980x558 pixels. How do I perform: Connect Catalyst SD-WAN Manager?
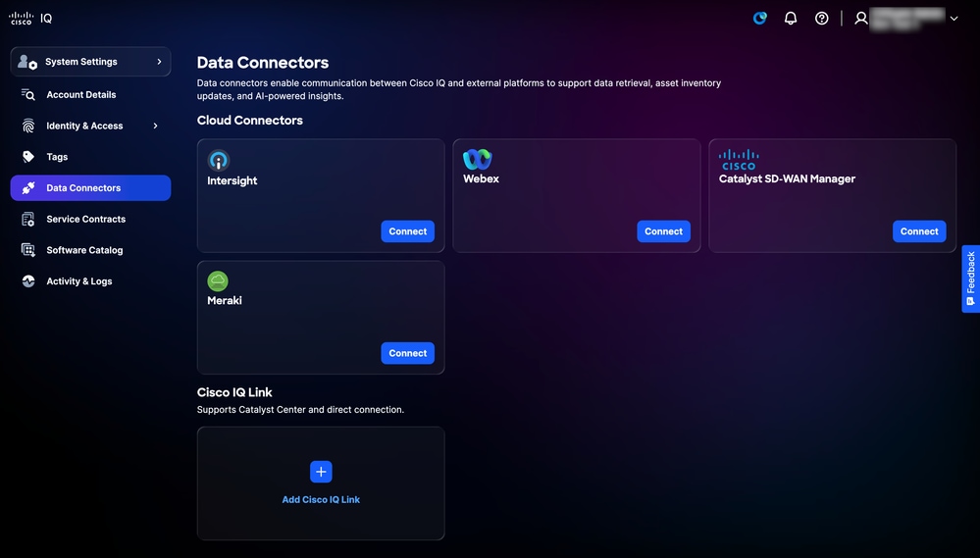click(x=919, y=231)
